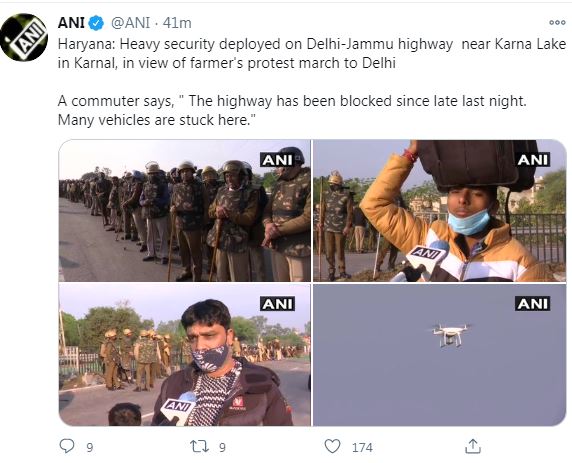The width and height of the screenshot is (572, 463).
Task: Click the commuter quote about the blocked highway
Action: click(292, 110)
